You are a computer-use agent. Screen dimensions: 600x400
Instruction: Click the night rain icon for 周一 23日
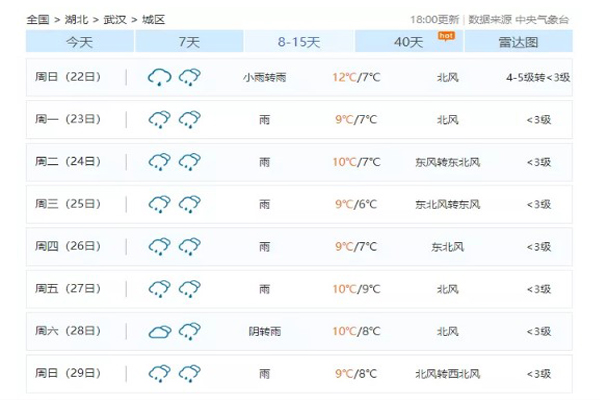click(x=190, y=119)
